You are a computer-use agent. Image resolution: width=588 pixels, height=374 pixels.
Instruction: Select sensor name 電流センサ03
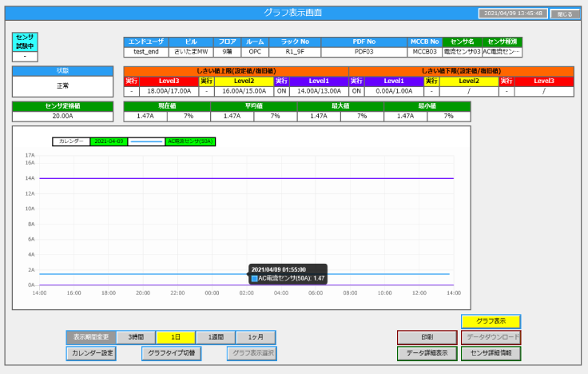(x=462, y=52)
